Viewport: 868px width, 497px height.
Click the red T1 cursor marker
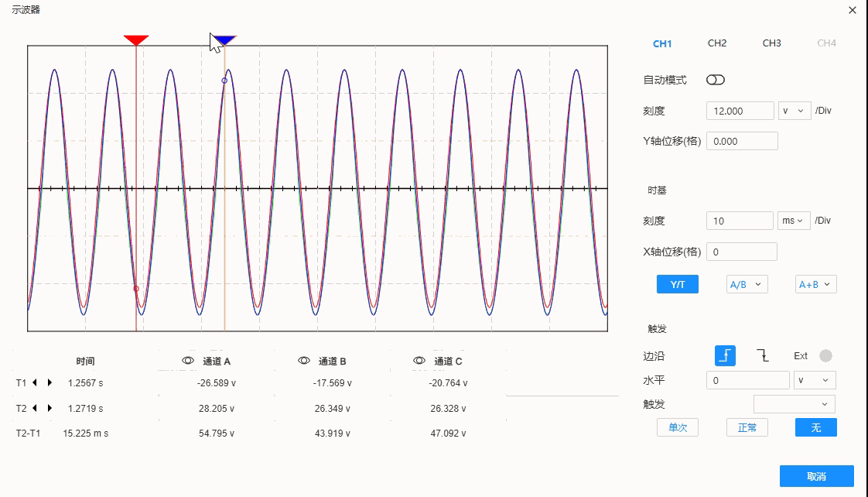click(136, 40)
